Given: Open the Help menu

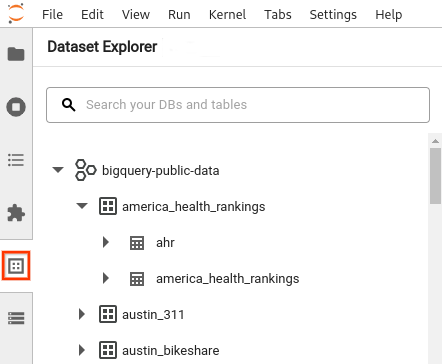Looking at the screenshot, I should pos(389,15).
